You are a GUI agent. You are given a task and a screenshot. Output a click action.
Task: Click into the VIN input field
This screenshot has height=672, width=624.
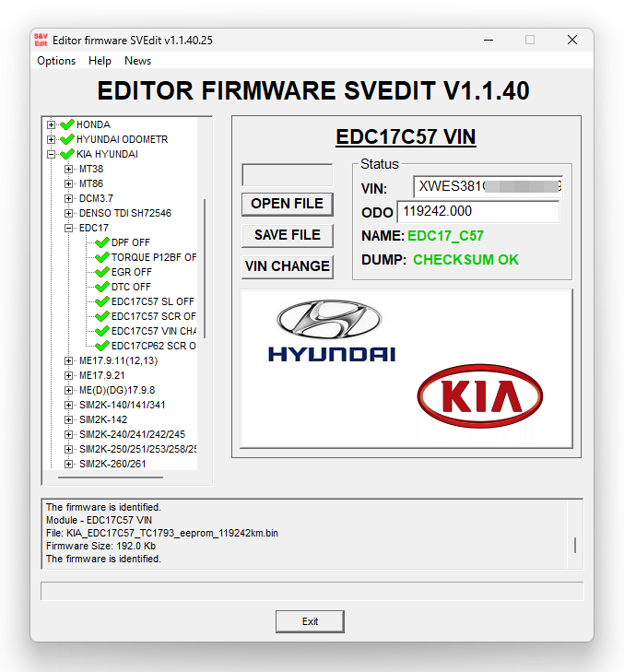[489, 187]
